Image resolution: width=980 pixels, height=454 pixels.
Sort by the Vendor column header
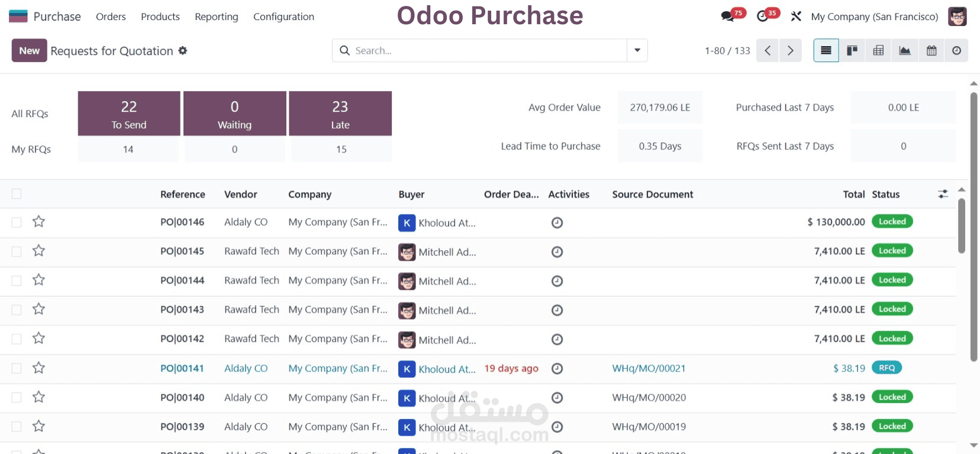(x=241, y=194)
